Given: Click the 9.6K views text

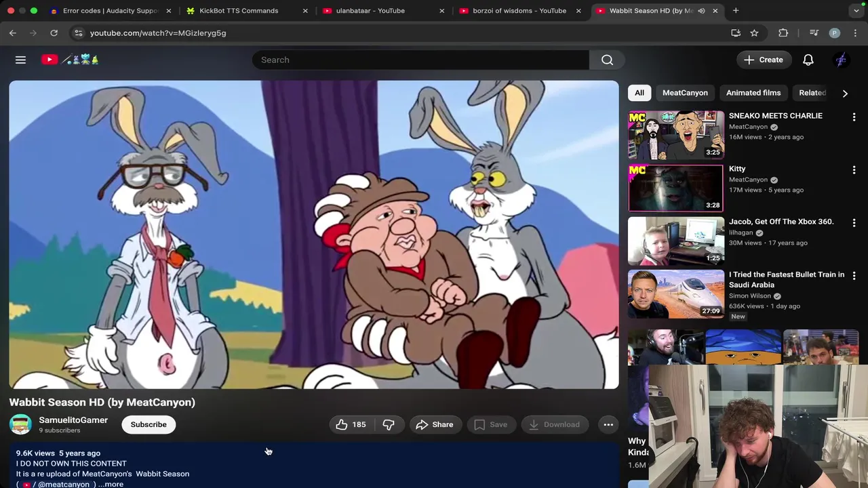Looking at the screenshot, I should click(x=35, y=453).
